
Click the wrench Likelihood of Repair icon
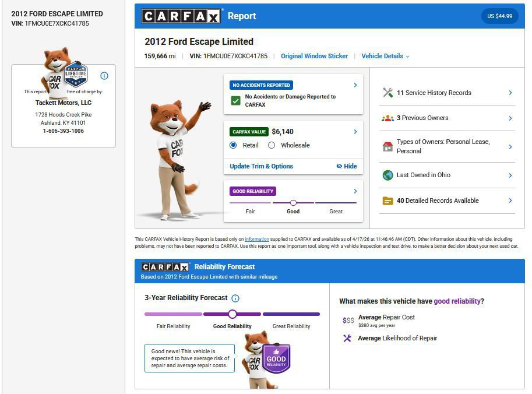tap(347, 338)
